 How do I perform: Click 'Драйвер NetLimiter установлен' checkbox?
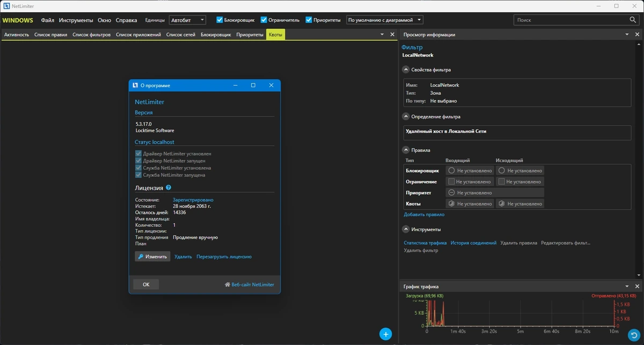138,153
